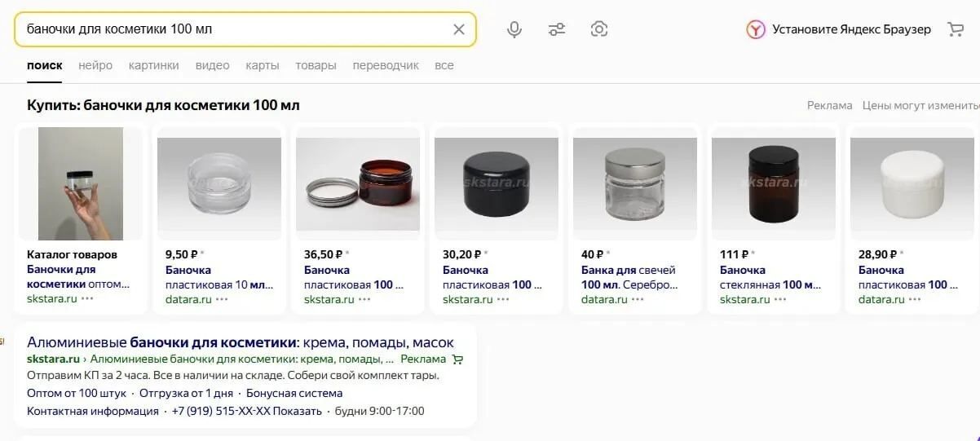This screenshot has width=980, height=441.
Task: Open the 9,50 ₽ Баночка пластиковая 10 мл link
Action: click(x=219, y=277)
